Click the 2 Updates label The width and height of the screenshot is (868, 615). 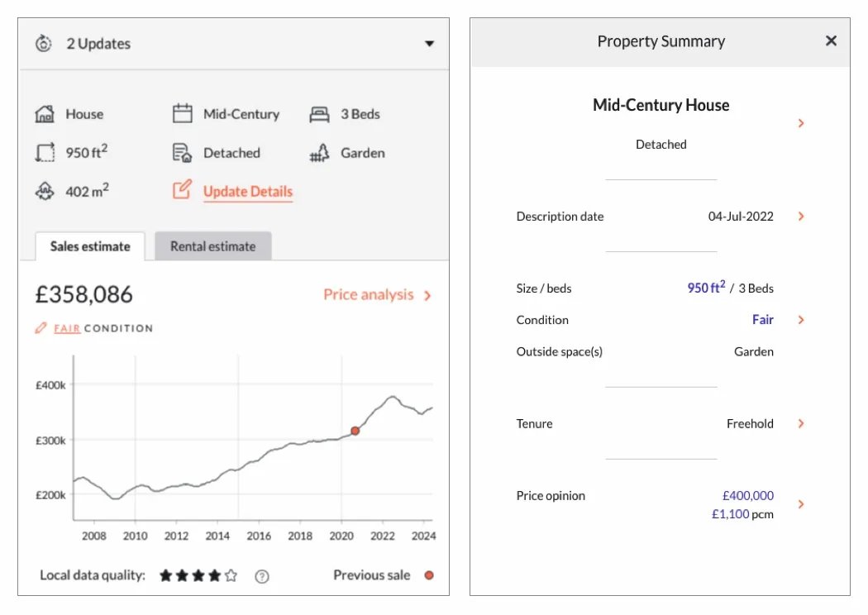tap(98, 44)
